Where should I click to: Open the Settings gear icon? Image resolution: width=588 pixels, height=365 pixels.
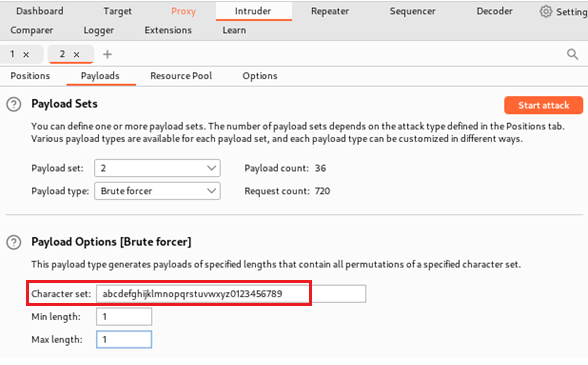546,12
